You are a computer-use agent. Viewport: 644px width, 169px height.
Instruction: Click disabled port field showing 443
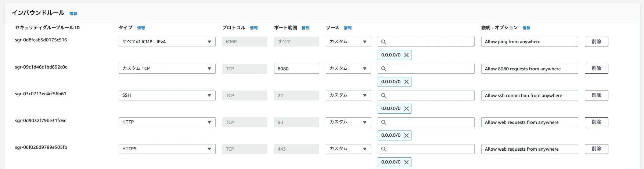(x=296, y=149)
